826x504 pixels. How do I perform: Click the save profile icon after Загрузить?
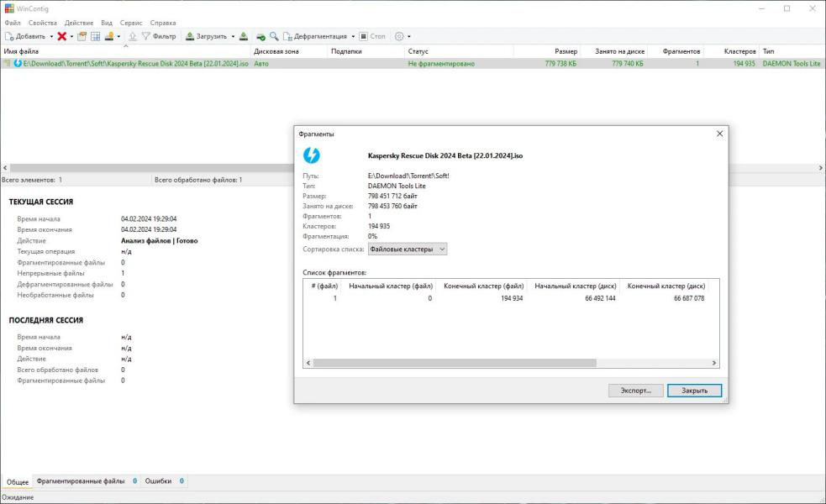[244, 36]
